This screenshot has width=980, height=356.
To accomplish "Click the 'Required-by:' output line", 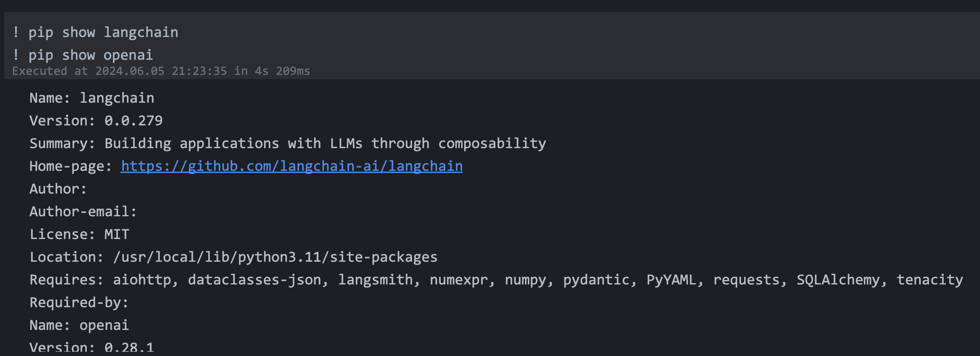I will click(x=79, y=303).
